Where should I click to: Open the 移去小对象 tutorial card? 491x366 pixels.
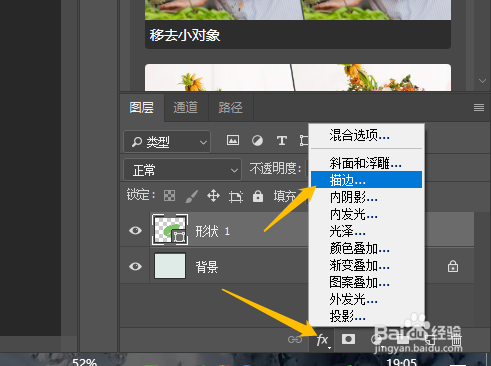click(298, 24)
